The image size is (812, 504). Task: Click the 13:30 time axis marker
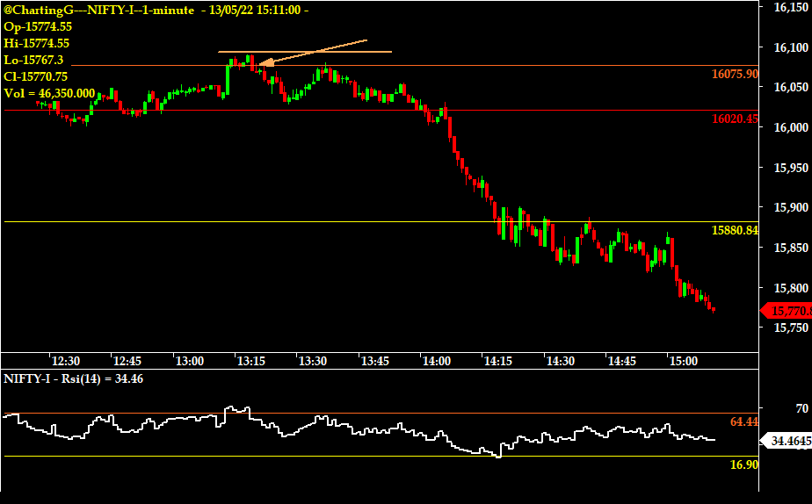(313, 361)
